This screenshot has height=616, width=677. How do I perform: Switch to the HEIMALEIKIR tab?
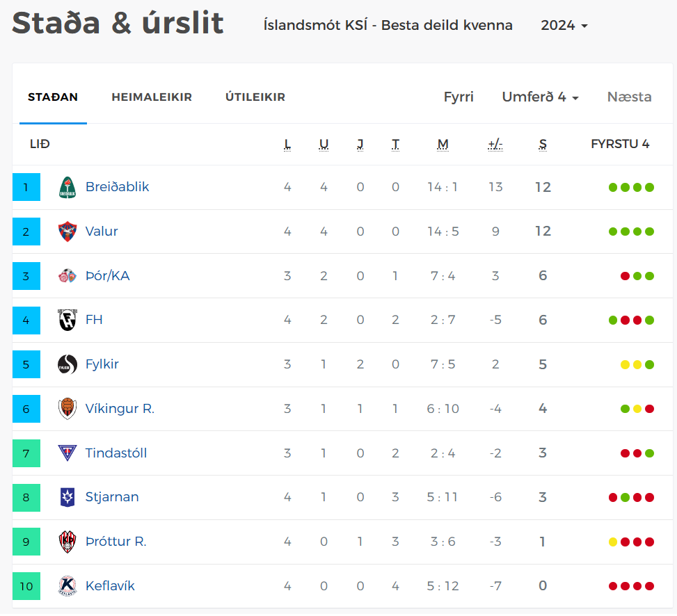pyautogui.click(x=152, y=97)
